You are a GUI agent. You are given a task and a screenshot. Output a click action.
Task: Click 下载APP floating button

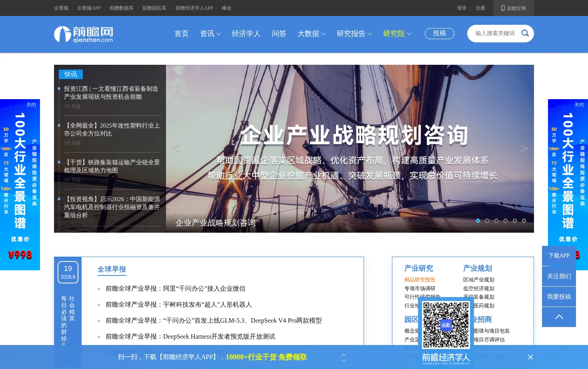click(x=559, y=256)
